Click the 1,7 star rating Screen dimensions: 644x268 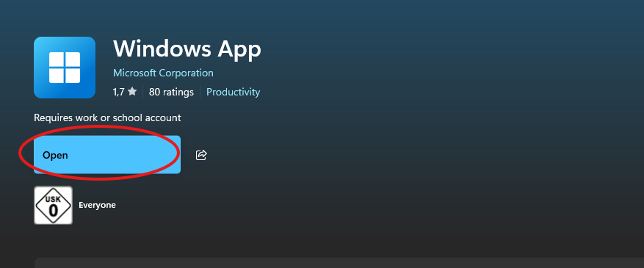click(124, 92)
